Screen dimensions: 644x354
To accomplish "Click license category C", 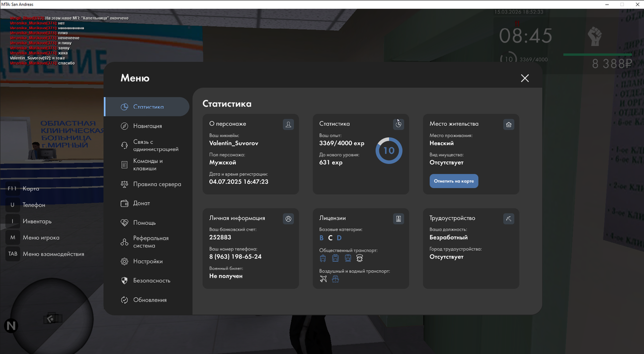I will [331, 238].
